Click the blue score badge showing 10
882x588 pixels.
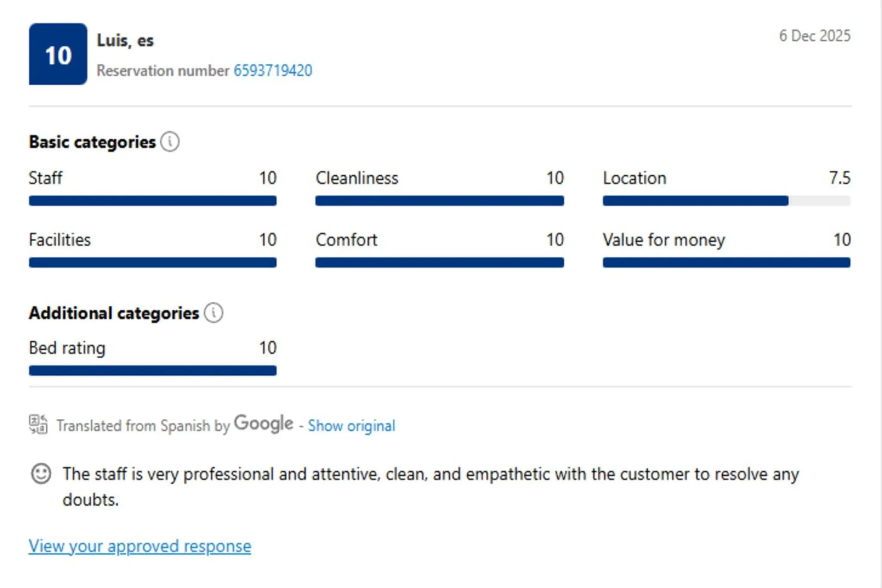pyautogui.click(x=58, y=54)
